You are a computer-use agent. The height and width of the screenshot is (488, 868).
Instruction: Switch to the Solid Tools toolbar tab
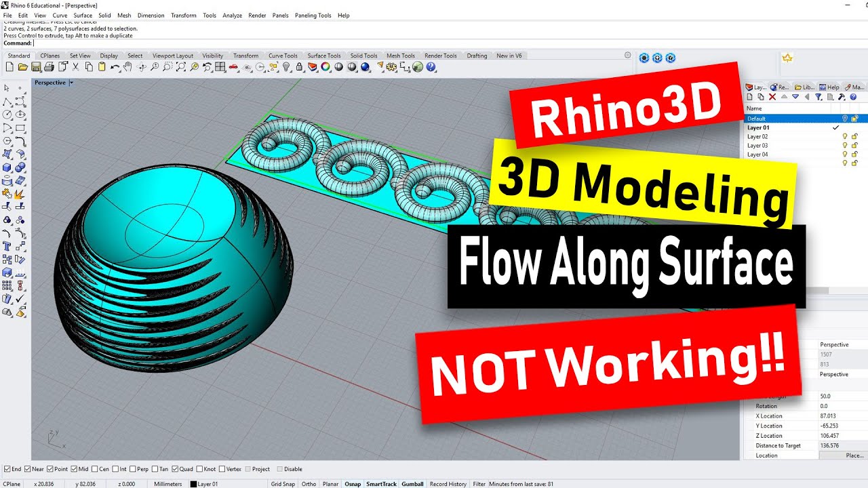pos(363,56)
